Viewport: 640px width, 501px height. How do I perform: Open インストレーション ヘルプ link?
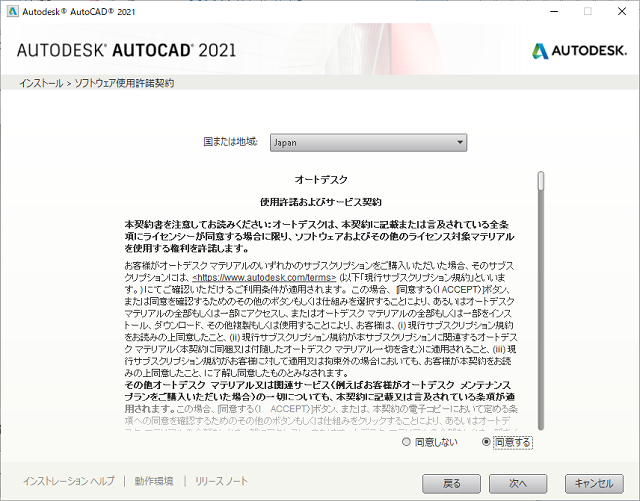69,481
